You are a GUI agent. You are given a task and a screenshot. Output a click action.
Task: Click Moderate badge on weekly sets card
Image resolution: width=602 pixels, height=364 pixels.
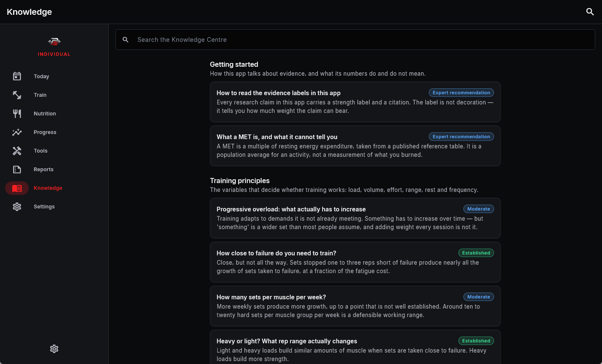pos(479,297)
